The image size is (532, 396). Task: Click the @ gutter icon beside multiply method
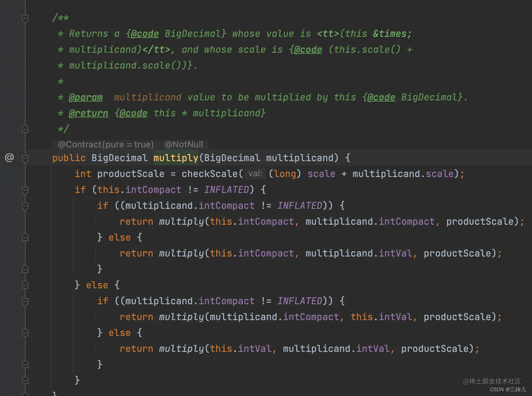pos(9,158)
